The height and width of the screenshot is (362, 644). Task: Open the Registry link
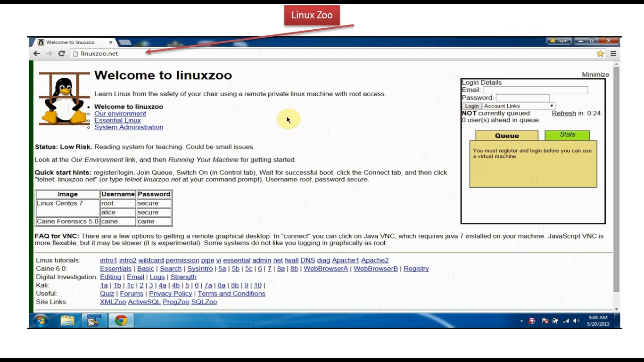[416, 269]
